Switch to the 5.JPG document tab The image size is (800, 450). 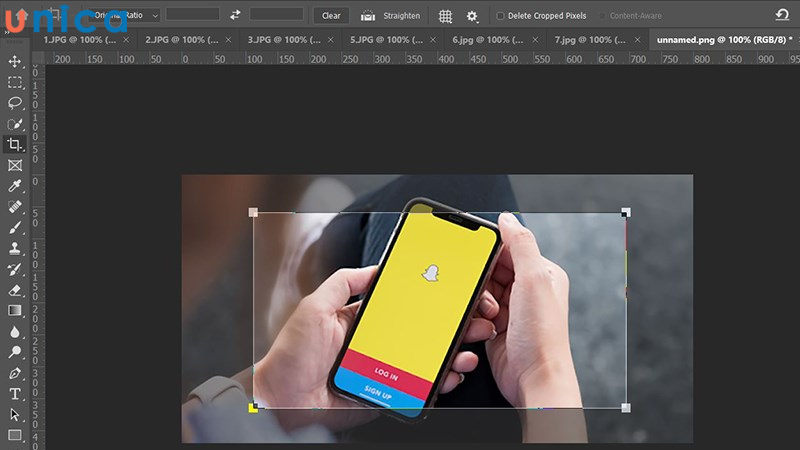tap(386, 40)
